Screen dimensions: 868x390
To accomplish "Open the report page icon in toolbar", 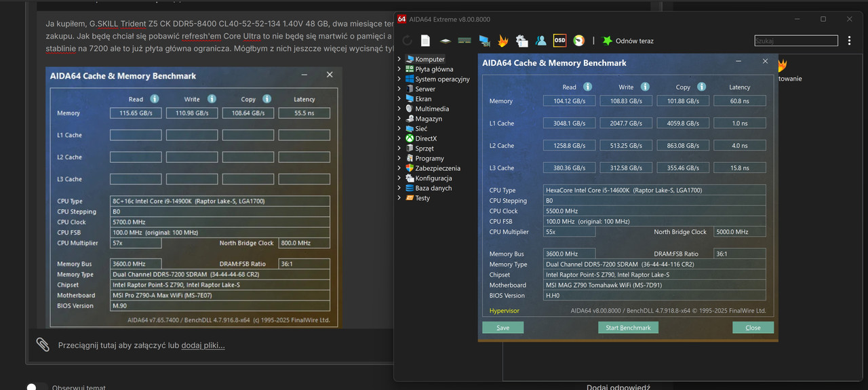I will 425,41.
